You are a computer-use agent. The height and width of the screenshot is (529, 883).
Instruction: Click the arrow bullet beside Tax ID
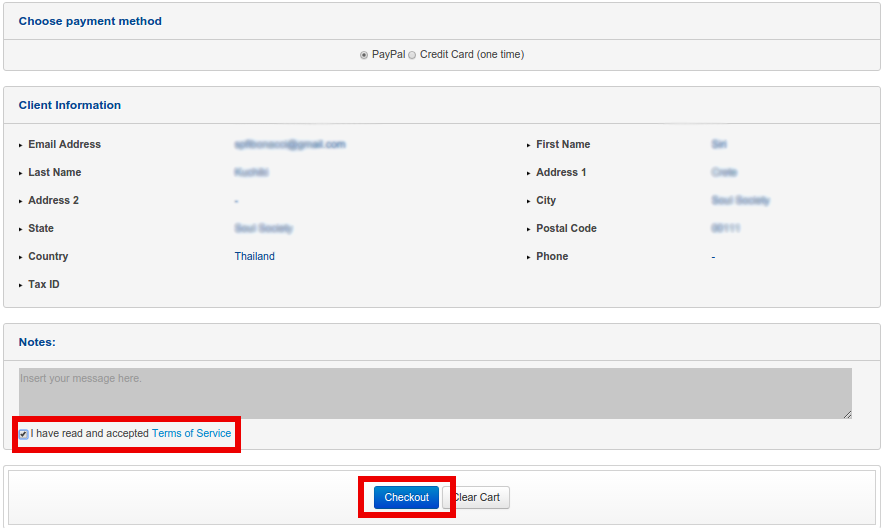pos(21,286)
